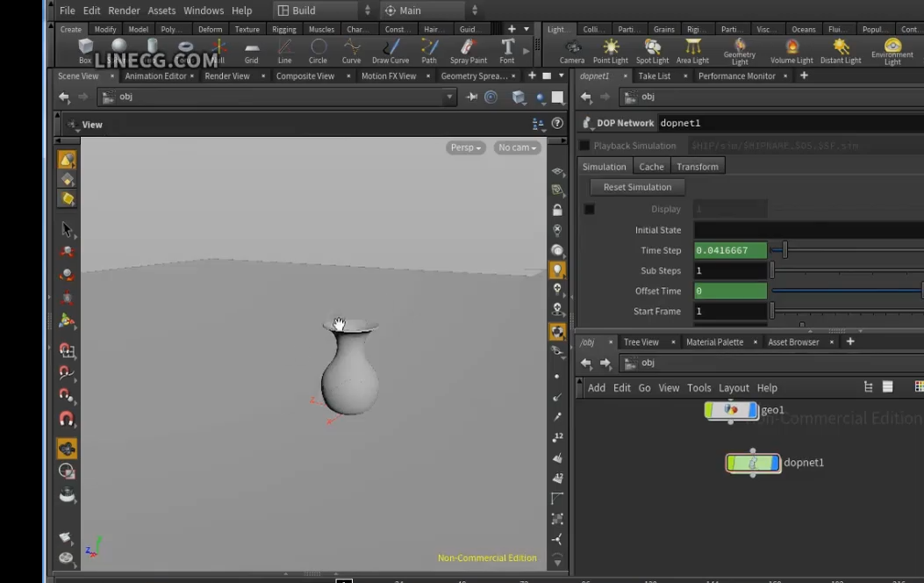Viewport: 924px width, 583px height.
Task: Add a Geometry Light
Action: [740, 52]
